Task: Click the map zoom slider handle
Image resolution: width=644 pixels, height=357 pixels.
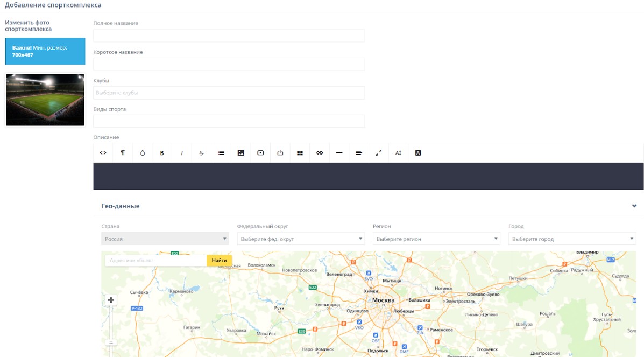Action: coord(111,342)
